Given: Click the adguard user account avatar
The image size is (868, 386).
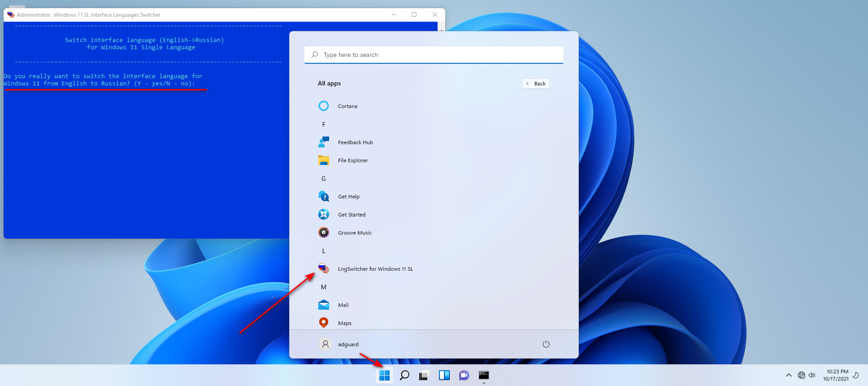Looking at the screenshot, I should (325, 344).
